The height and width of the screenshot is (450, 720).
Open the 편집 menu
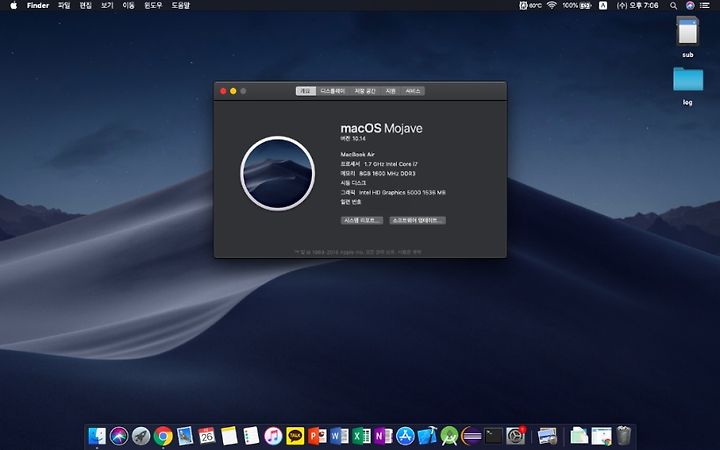pyautogui.click(x=85, y=6)
